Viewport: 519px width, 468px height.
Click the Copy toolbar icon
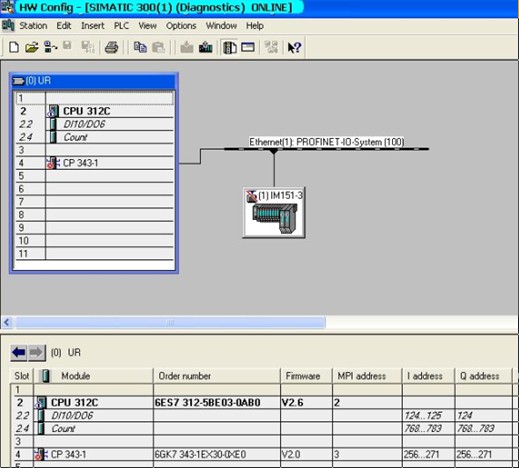coord(140,47)
